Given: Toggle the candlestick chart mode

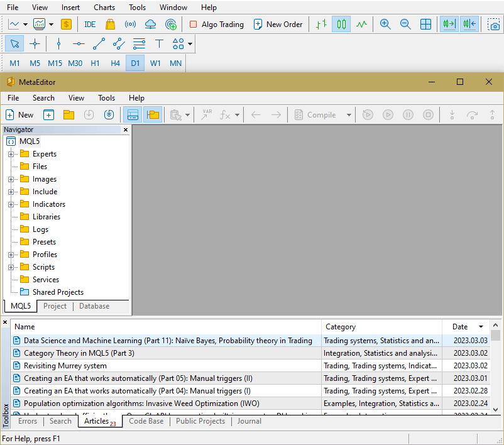Looking at the screenshot, I should [341, 25].
